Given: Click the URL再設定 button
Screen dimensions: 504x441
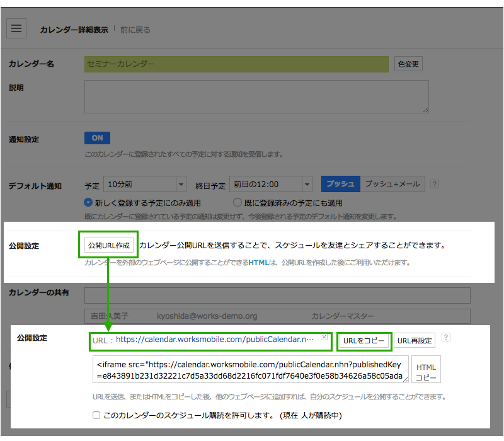Looking at the screenshot, I should click(415, 341).
